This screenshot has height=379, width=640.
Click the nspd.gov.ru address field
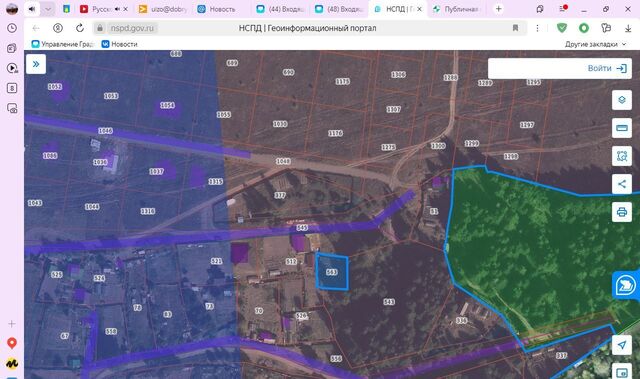pyautogui.click(x=132, y=28)
